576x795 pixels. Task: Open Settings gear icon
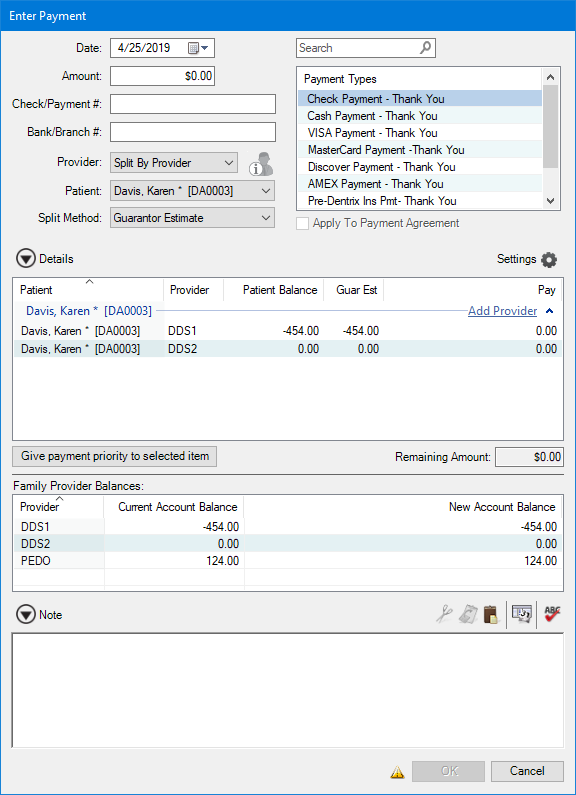pyautogui.click(x=549, y=260)
